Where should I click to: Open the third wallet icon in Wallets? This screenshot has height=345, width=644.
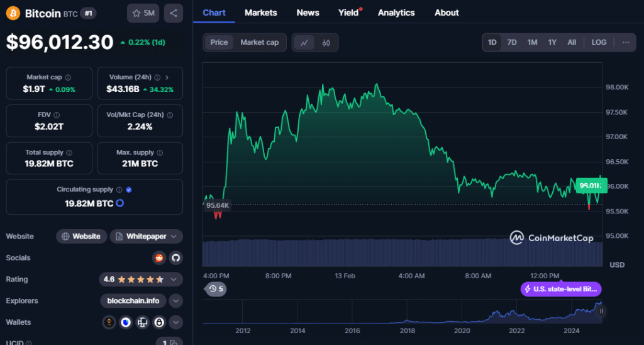(143, 322)
